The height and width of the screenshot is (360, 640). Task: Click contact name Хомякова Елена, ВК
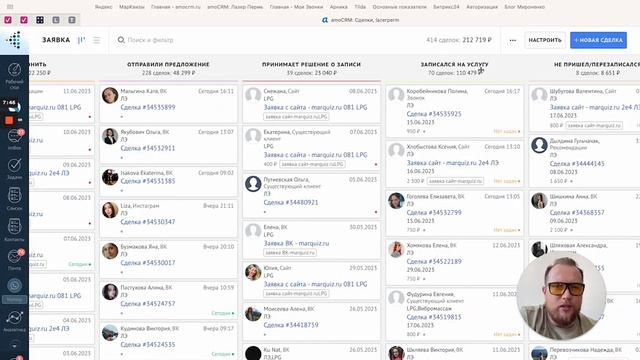coord(431,245)
